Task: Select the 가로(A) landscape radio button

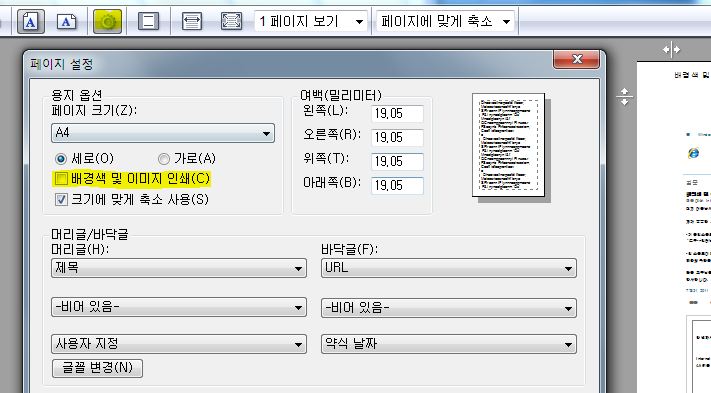Action: [164, 159]
